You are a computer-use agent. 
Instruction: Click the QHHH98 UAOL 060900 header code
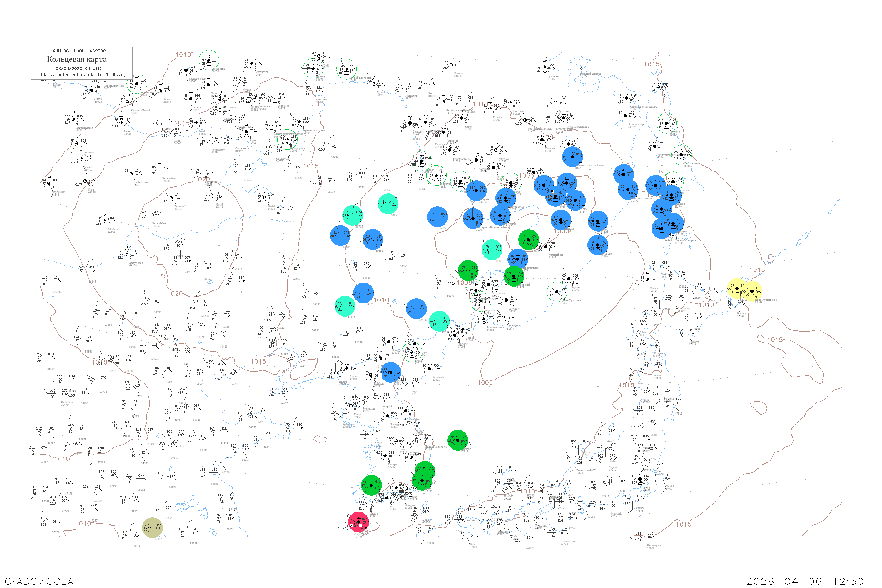(79, 51)
